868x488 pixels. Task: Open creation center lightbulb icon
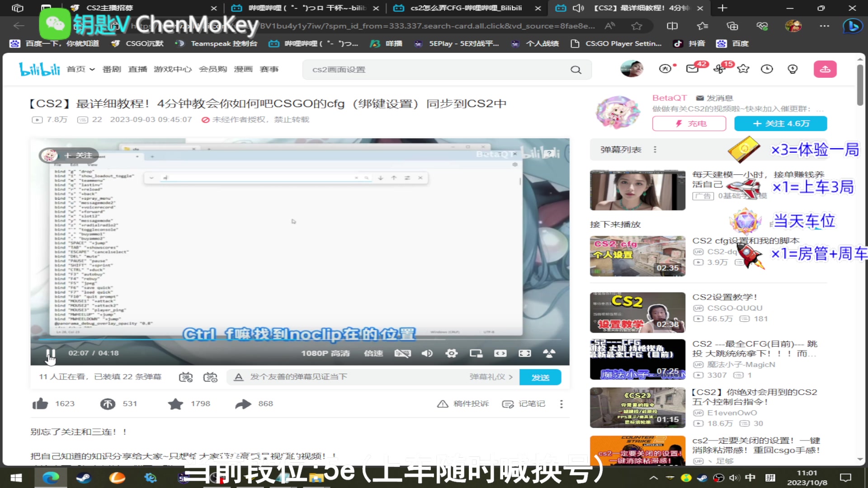[793, 69]
